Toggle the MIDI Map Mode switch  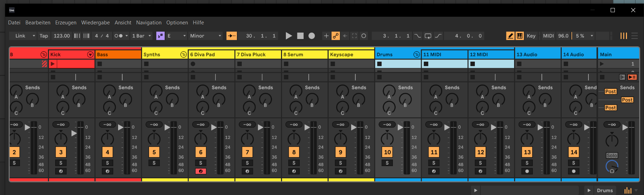pyautogui.click(x=548, y=36)
